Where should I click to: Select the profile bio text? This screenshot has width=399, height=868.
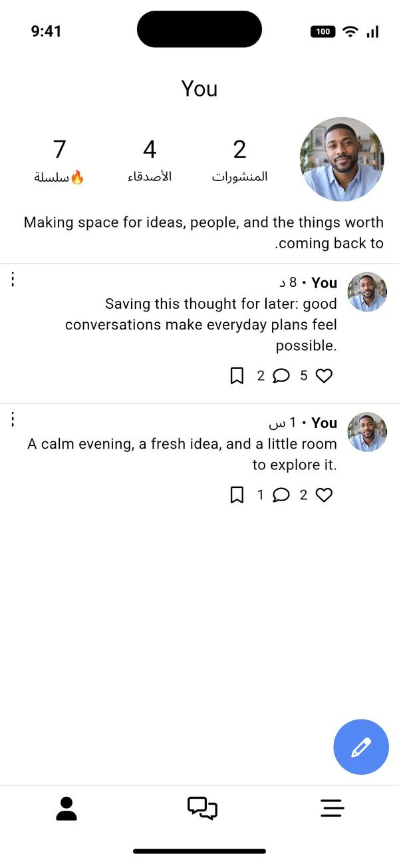203,233
